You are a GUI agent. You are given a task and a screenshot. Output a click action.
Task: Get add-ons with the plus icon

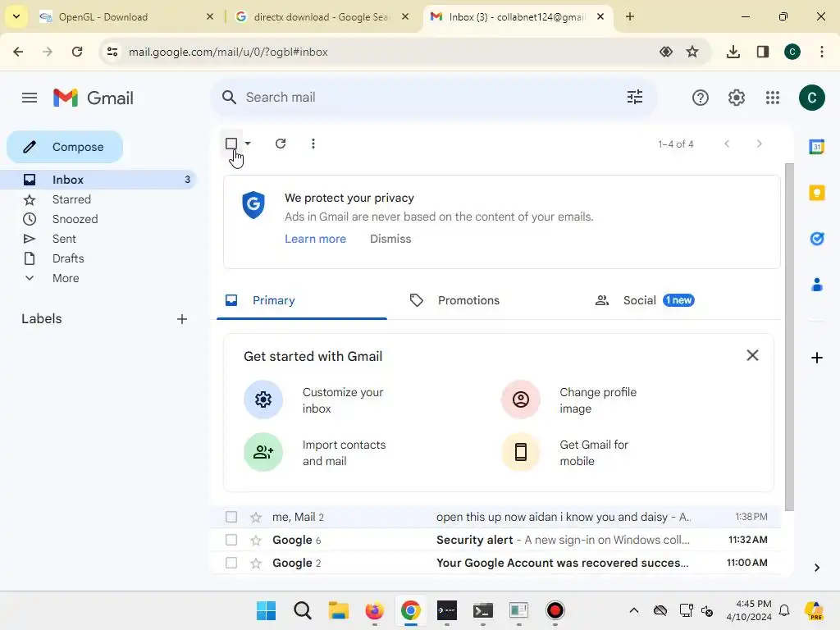[x=816, y=358]
